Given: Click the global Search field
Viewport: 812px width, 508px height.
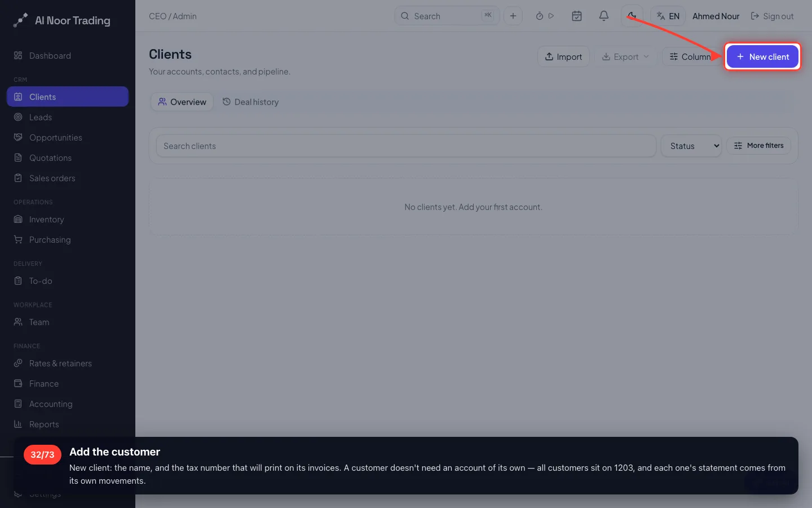Looking at the screenshot, I should coord(447,16).
